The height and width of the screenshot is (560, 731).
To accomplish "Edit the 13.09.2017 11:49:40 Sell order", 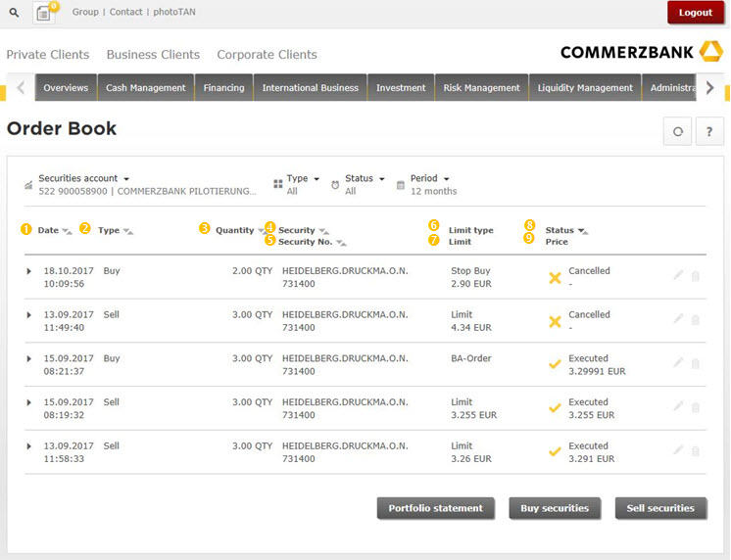I will pos(678,319).
